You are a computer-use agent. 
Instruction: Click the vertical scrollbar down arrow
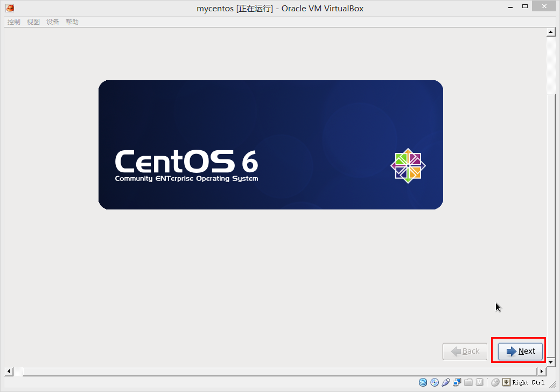(551, 362)
